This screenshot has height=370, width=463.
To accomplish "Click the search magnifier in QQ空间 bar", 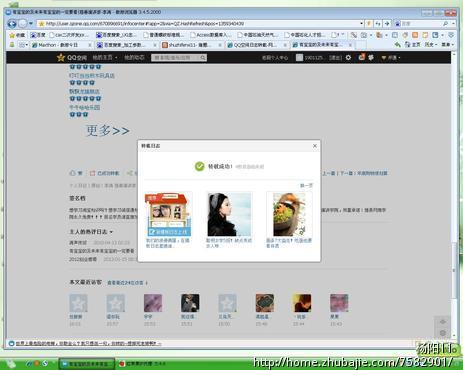I will [203, 58].
